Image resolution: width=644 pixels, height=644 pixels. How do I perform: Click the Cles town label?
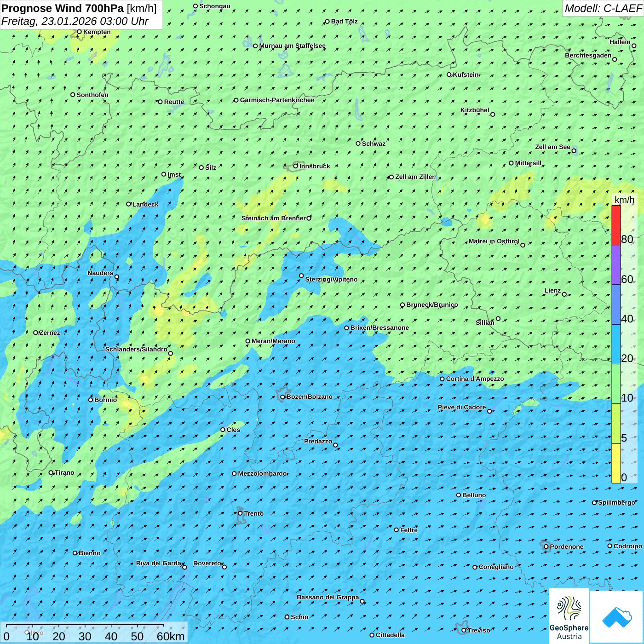[233, 430]
